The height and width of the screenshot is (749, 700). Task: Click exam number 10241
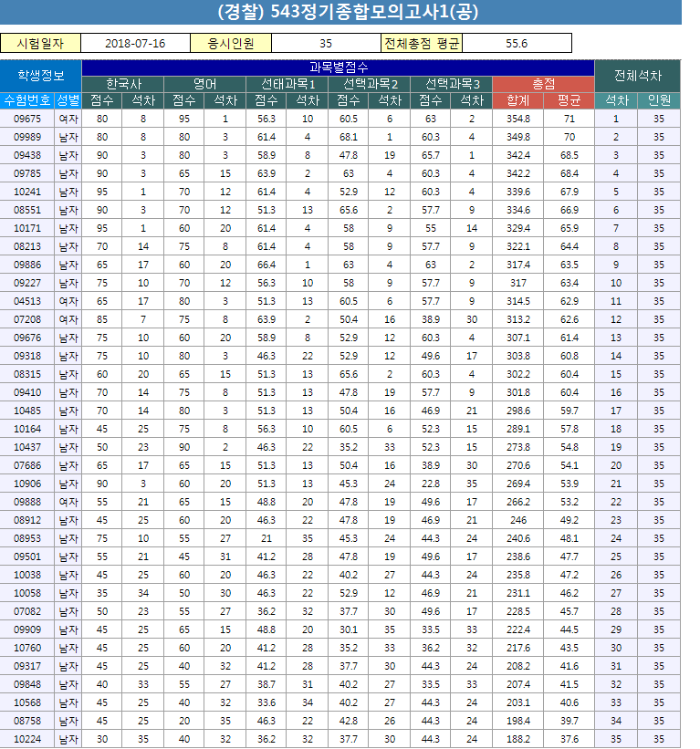(27, 192)
